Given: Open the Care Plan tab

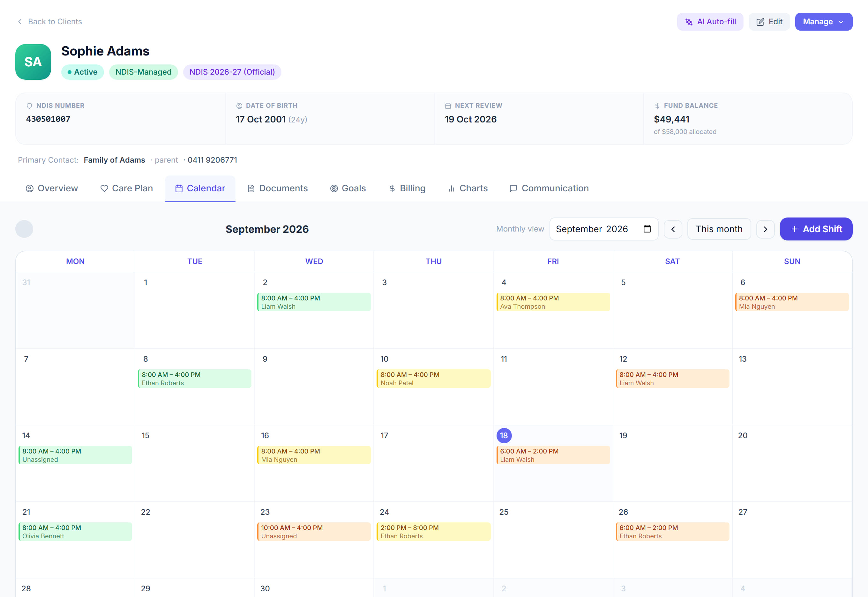Looking at the screenshot, I should coord(126,188).
